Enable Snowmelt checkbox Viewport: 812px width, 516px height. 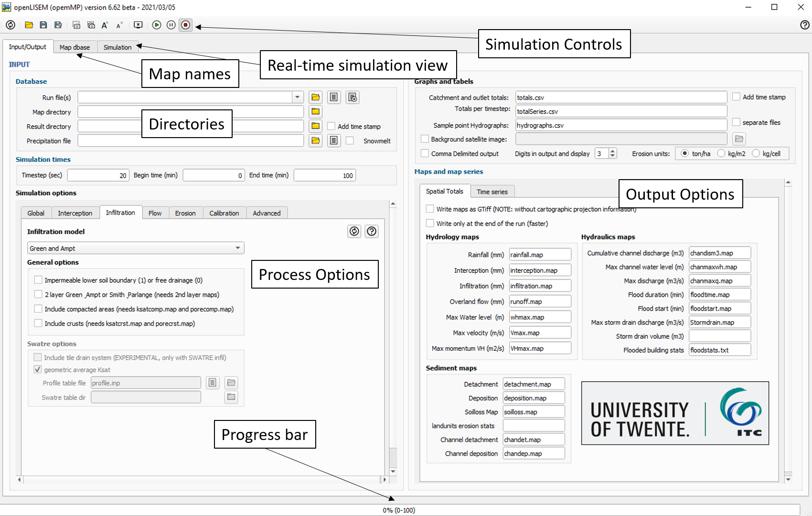tap(350, 140)
